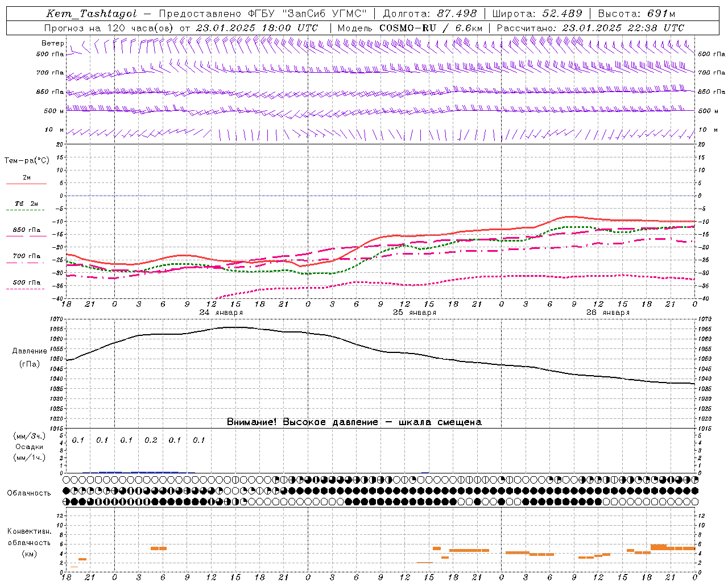Click the '24 января' date label
The height and width of the screenshot is (582, 728).
point(221,313)
